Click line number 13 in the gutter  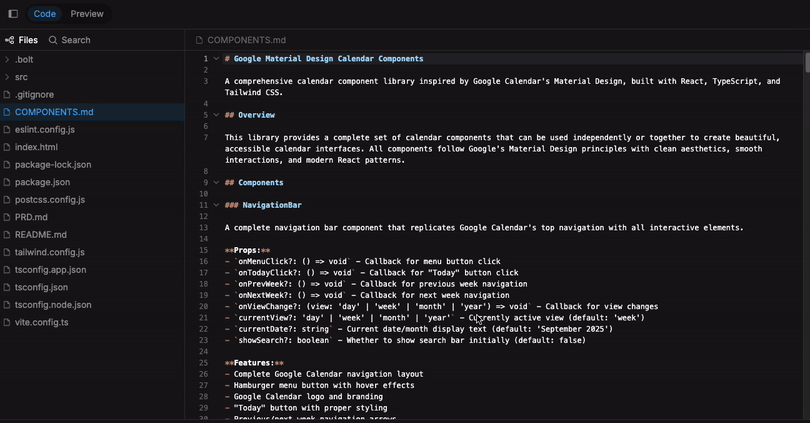point(204,228)
